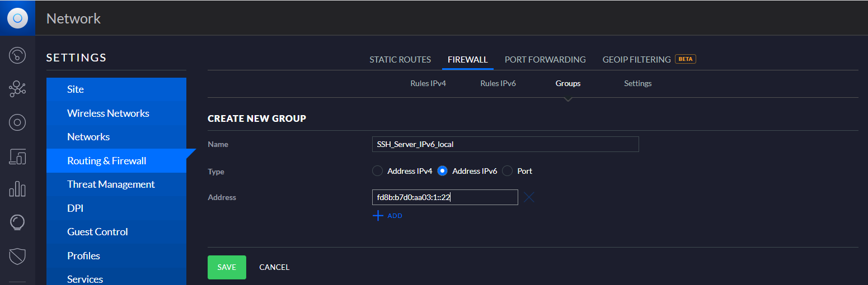This screenshot has height=285, width=868.
Task: Open the Clients icon in sidebar
Action: point(17,156)
